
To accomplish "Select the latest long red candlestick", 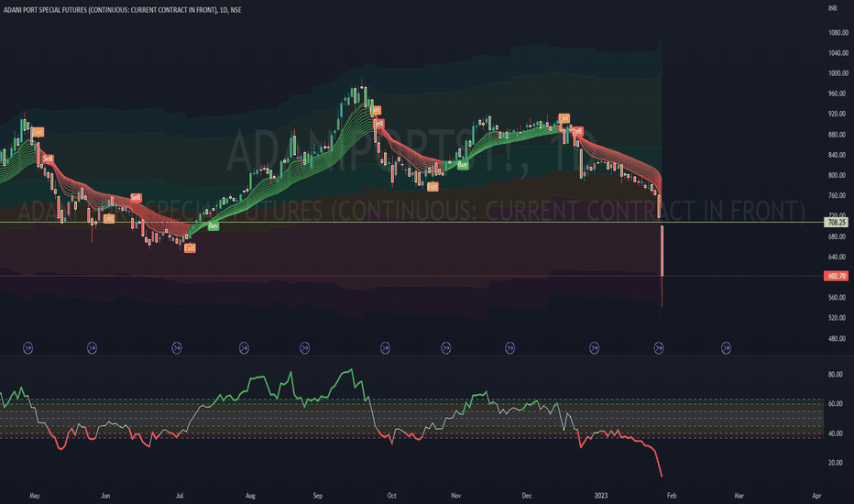I will pos(662,251).
